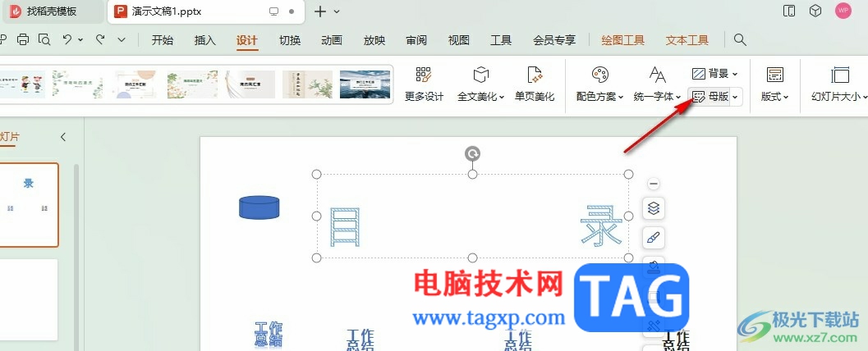Open 版式 layout dropdown

(x=774, y=84)
